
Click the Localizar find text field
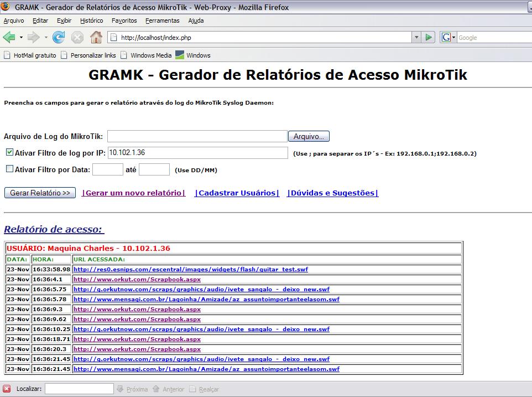[80, 389]
